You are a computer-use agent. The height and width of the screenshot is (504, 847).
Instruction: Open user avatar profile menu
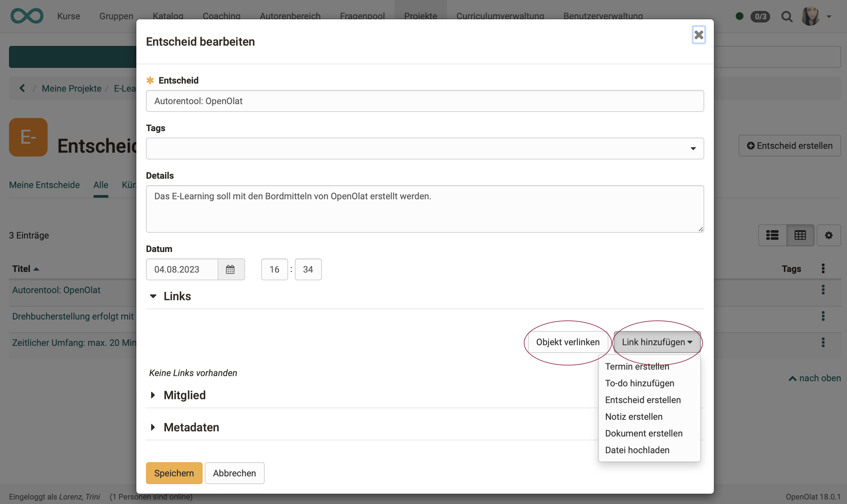(x=811, y=16)
